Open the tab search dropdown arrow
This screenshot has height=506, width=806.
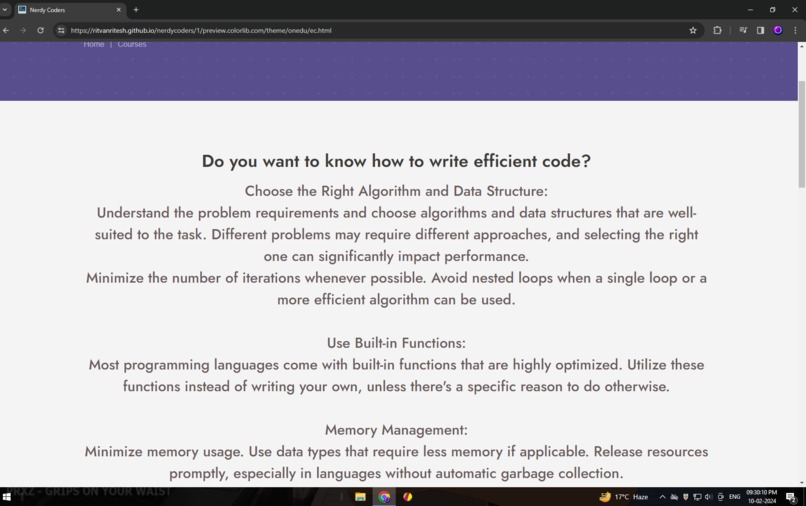[5, 9]
